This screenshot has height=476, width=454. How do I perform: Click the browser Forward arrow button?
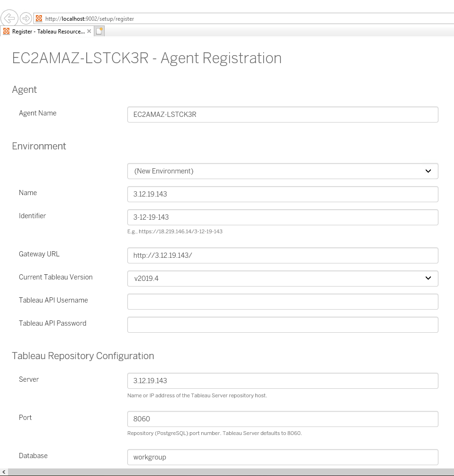coord(26,19)
